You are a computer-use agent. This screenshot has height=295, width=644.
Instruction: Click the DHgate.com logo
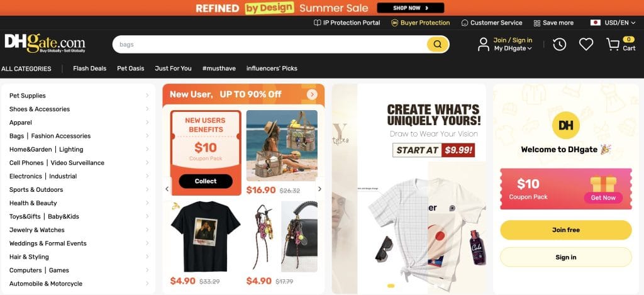coord(45,43)
